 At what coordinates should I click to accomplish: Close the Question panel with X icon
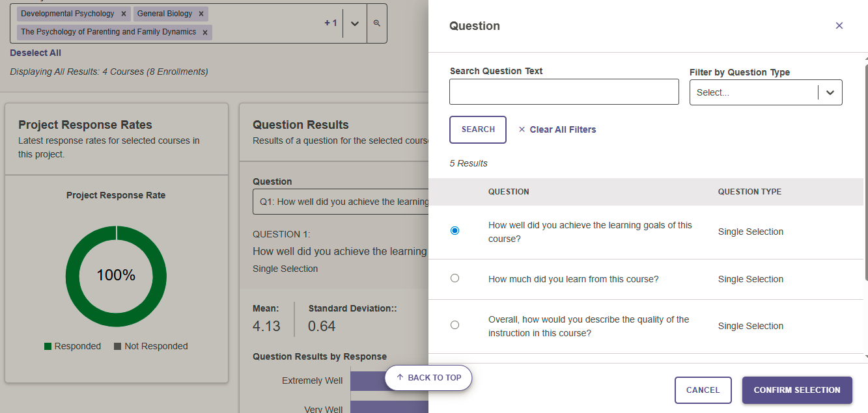(x=839, y=25)
